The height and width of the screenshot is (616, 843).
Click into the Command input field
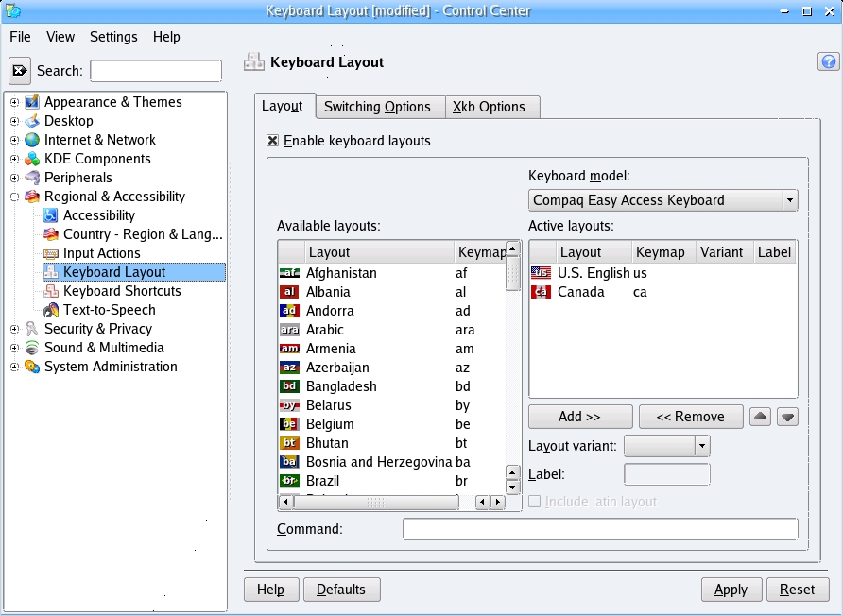pos(599,529)
